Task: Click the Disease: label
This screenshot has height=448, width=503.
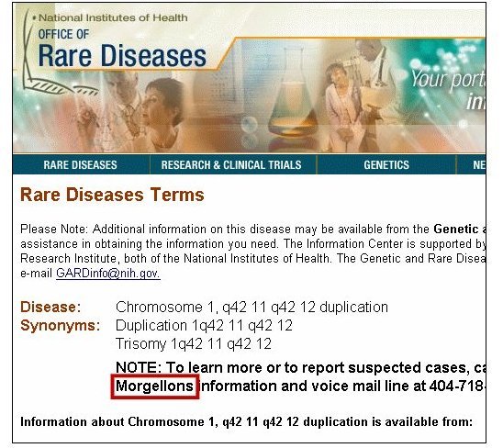Action: [x=50, y=308]
